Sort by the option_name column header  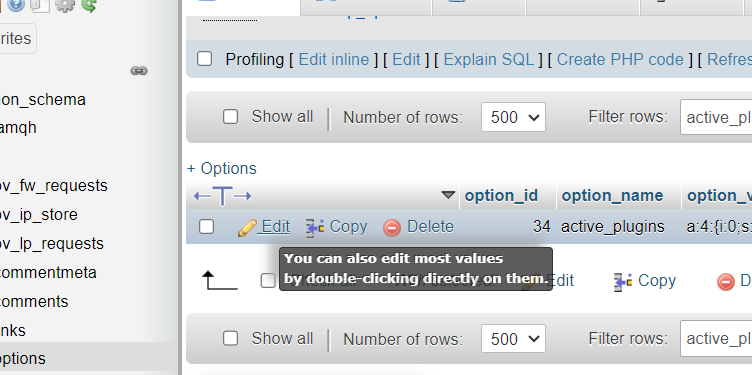pyautogui.click(x=612, y=196)
